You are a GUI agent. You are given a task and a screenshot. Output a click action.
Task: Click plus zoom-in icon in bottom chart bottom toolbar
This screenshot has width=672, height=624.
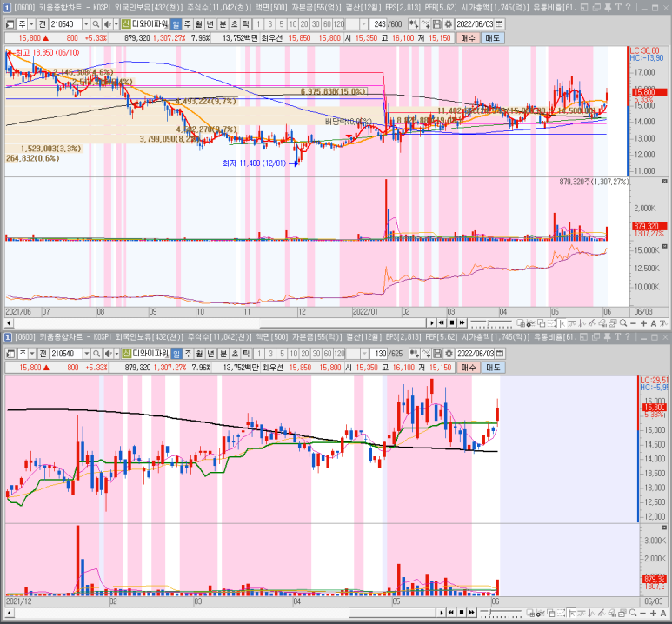[653, 613]
